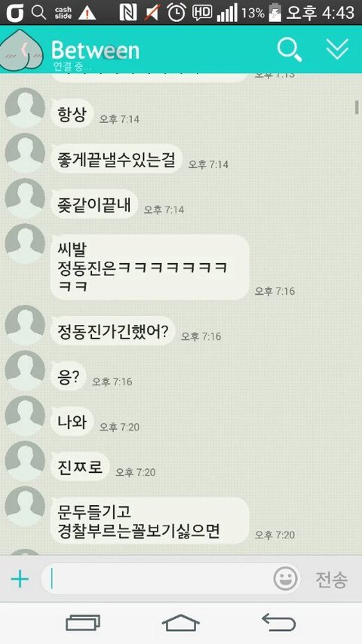Open the search magnifier in Between header
Viewport: 362px width, 644px height.
click(290, 49)
